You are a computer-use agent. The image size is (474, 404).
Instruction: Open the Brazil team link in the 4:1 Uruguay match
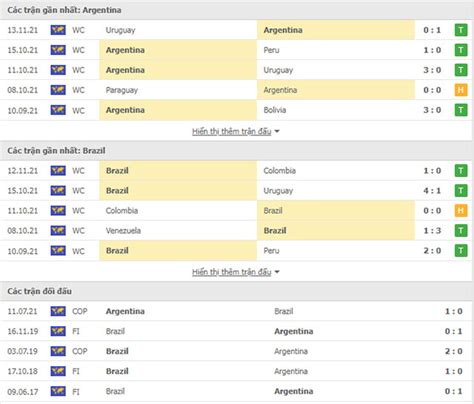[117, 191]
